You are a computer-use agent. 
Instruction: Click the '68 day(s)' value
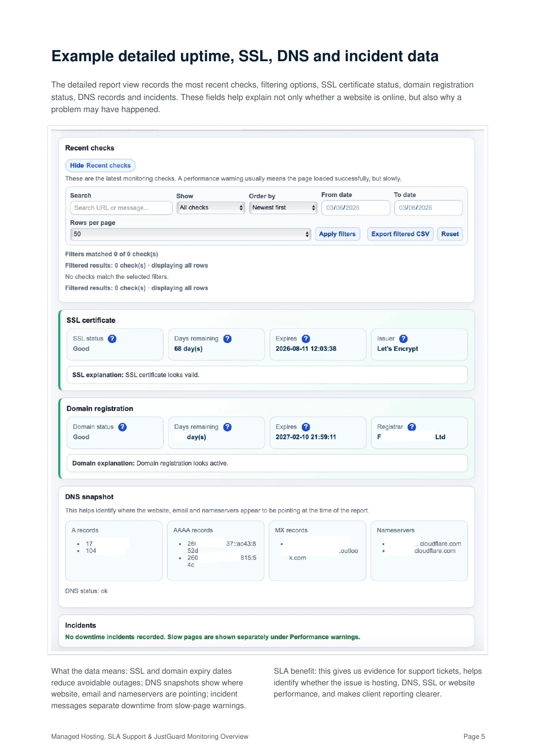(x=188, y=349)
